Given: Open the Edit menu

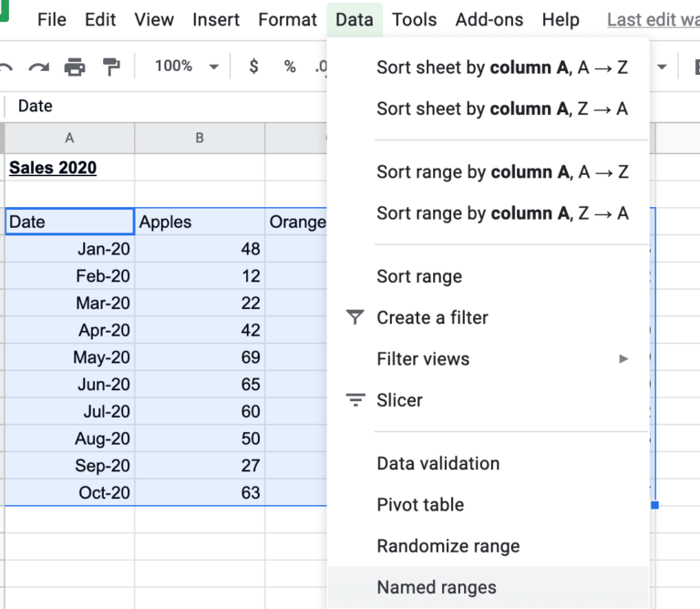Looking at the screenshot, I should (100, 20).
